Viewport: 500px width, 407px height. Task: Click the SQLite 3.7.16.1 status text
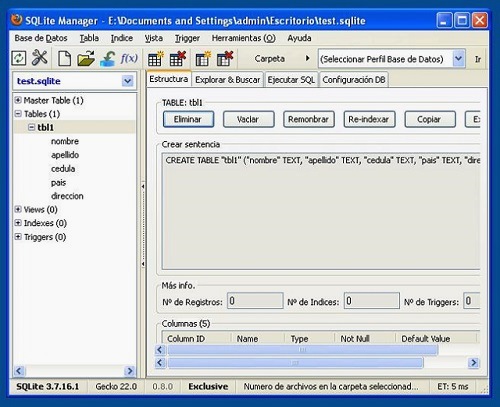(x=48, y=386)
